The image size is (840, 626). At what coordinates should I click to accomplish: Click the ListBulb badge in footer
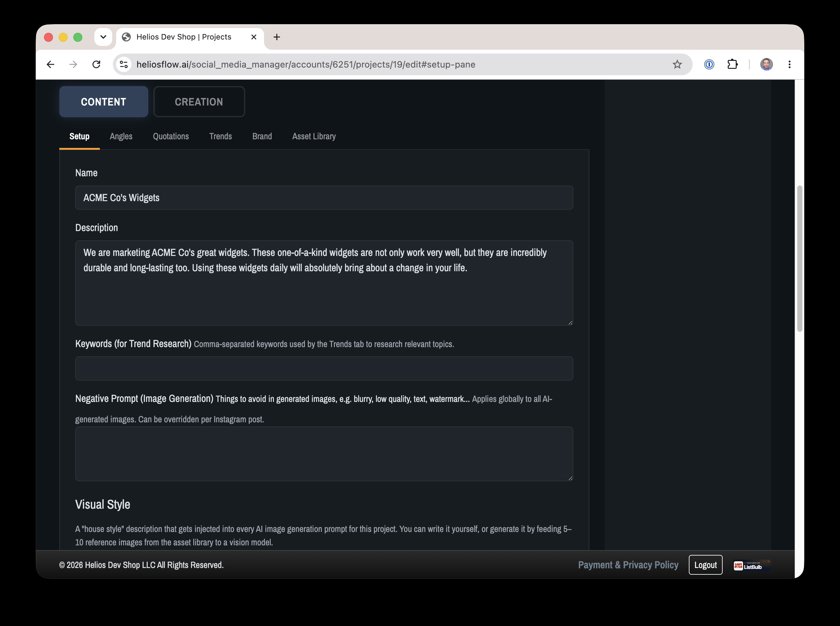(x=751, y=566)
